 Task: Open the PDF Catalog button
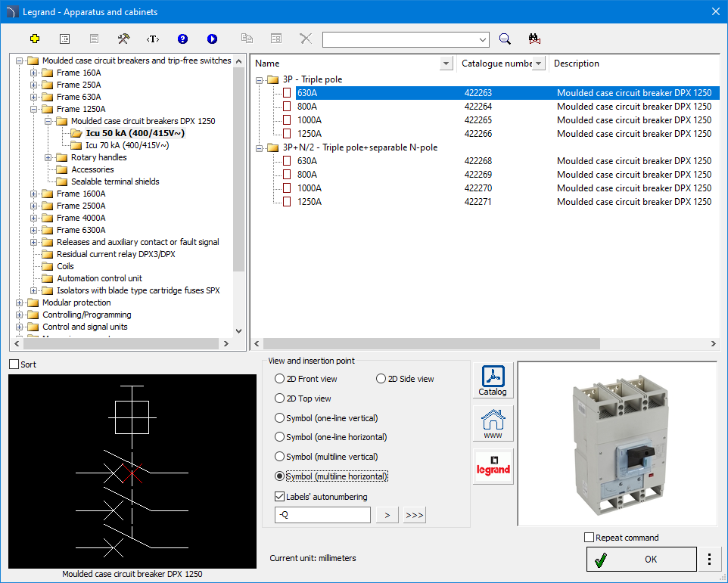click(x=493, y=380)
